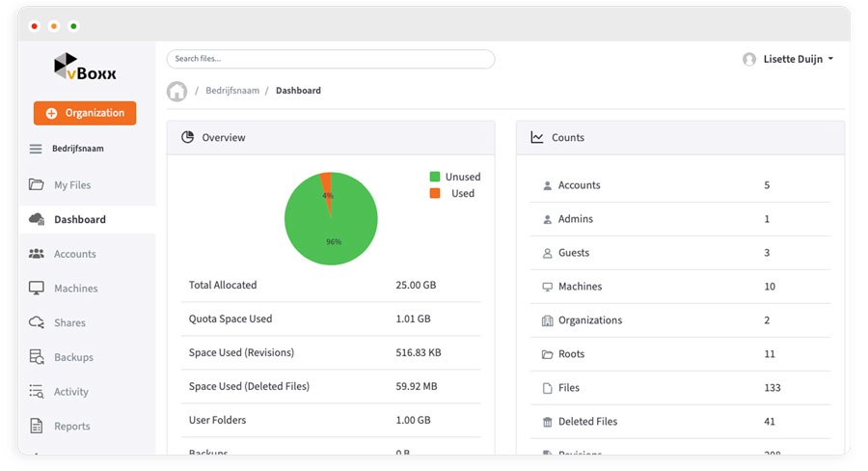This screenshot has height=471, width=868.
Task: Select the Organizations row in Counts
Action: click(x=680, y=320)
